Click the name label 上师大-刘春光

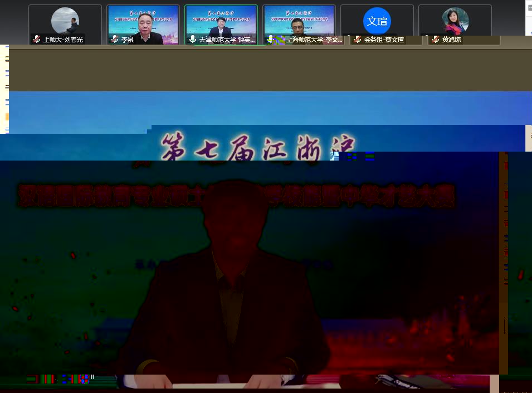tap(63, 40)
